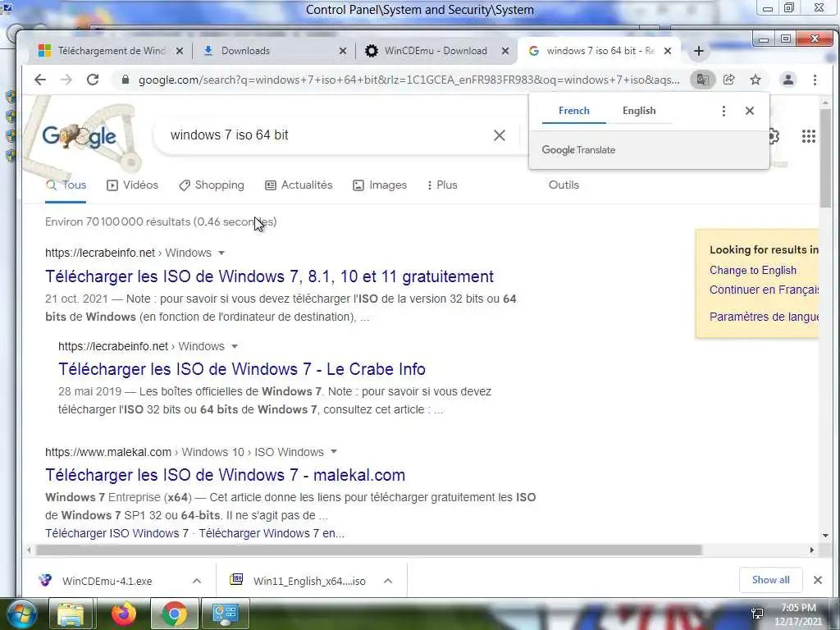Image resolution: width=840 pixels, height=630 pixels.
Task: Open 'Télécharger les ISO de Windows 7 - Le Crabe Info'
Action: click(242, 369)
